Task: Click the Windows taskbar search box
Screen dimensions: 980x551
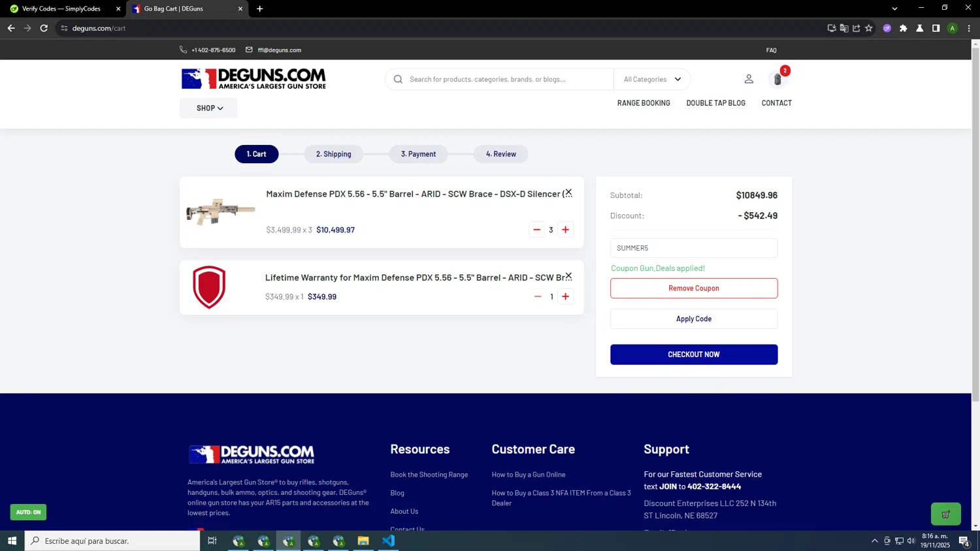Action: 112,541
